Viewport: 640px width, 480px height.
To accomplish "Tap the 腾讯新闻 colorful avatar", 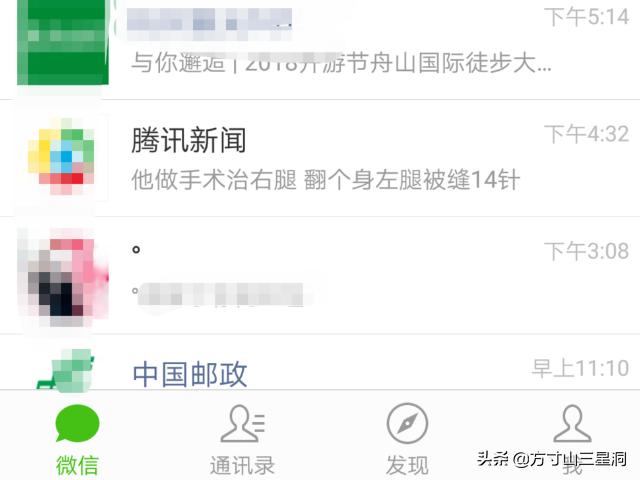I will click(61, 156).
